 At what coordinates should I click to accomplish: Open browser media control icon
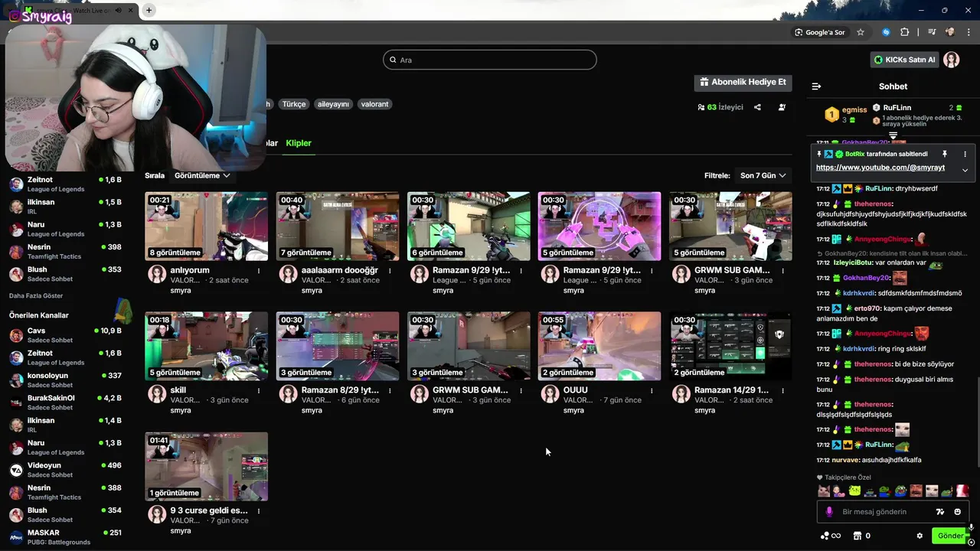coord(932,32)
